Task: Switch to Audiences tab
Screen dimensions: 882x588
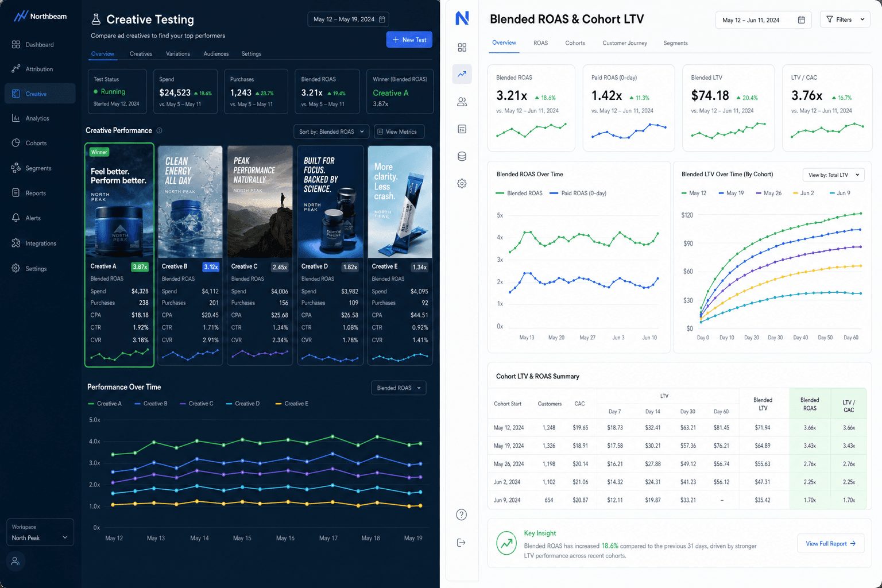Action: [216, 54]
